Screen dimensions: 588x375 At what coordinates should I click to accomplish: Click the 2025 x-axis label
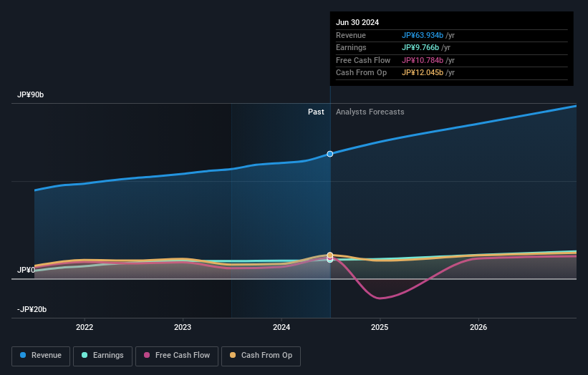tap(380, 327)
